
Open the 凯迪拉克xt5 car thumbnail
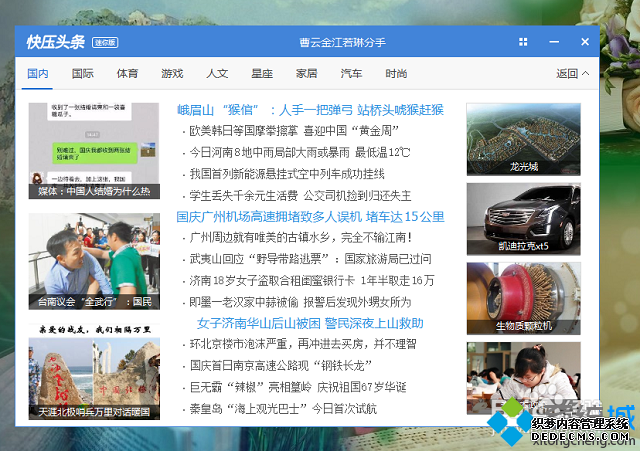coord(523,219)
